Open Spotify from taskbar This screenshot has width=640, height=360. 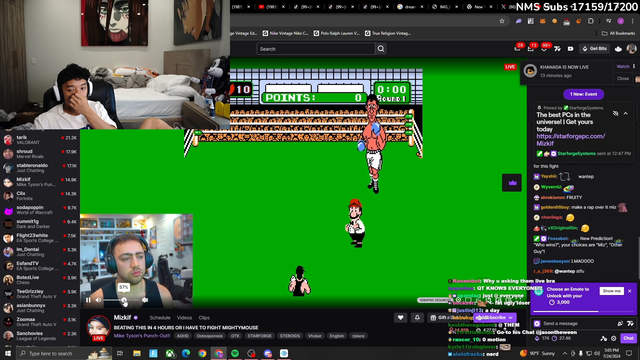tap(235, 353)
